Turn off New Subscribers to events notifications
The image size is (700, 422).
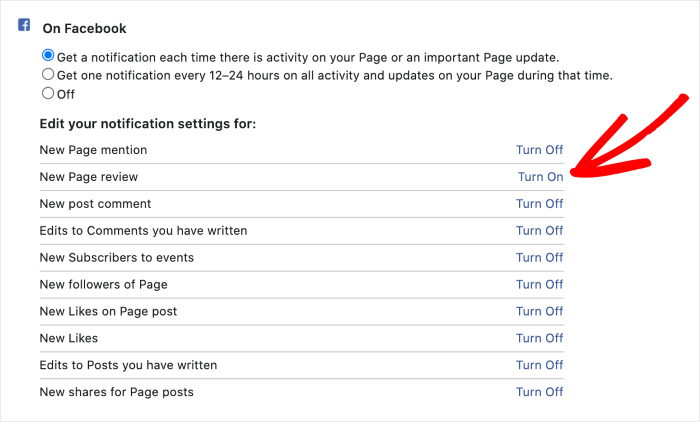click(539, 257)
